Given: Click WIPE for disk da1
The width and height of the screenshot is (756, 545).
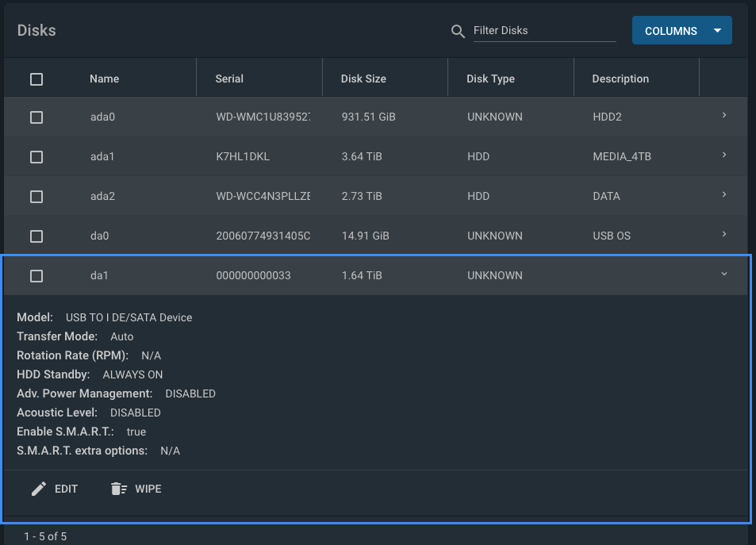Looking at the screenshot, I should [136, 489].
